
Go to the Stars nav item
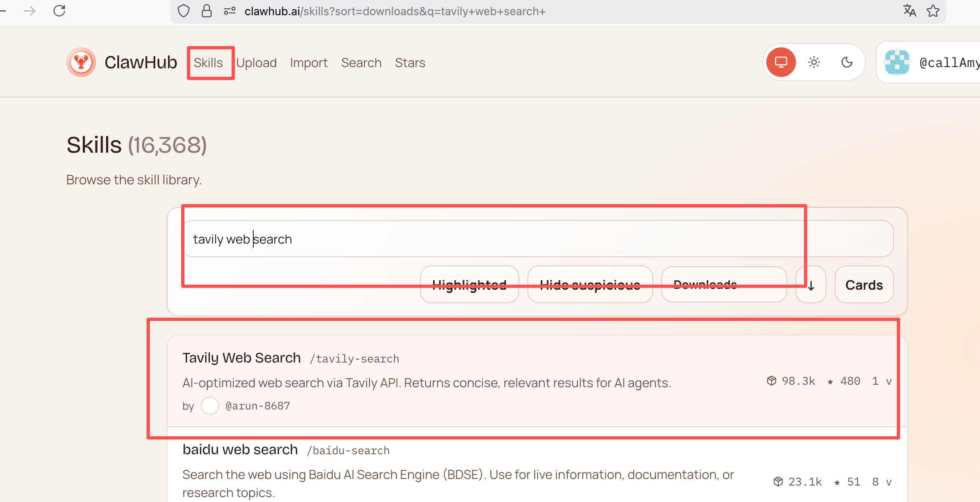click(410, 63)
